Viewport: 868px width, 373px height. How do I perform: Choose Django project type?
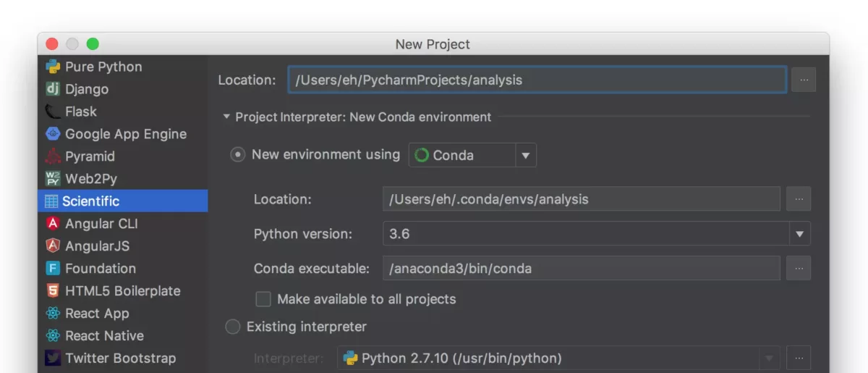tap(122, 89)
